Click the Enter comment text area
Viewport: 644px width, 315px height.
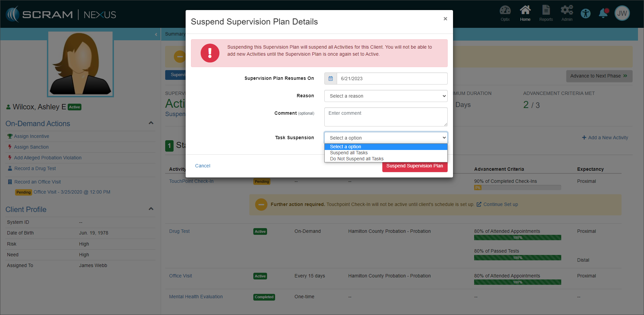(x=386, y=117)
